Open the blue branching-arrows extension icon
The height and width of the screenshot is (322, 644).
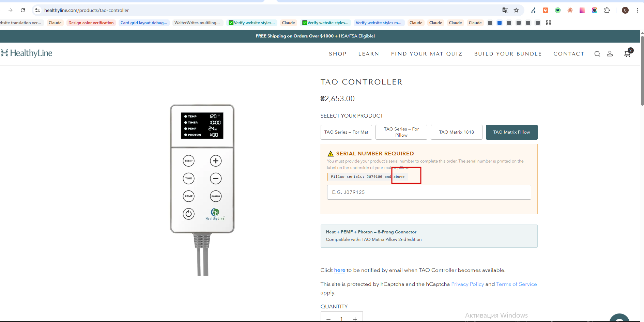(533, 10)
